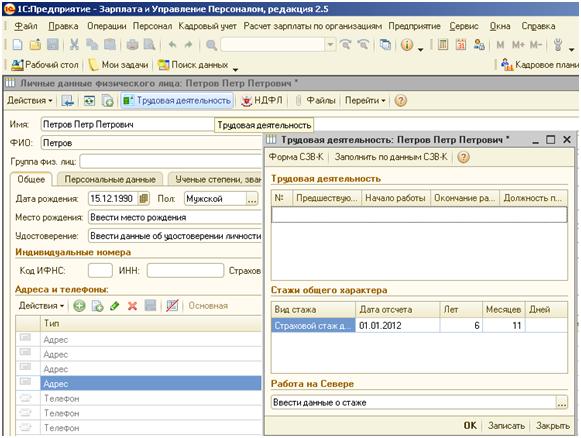Click the New document icon in main toolbar
The image size is (581, 438).
(17, 45)
